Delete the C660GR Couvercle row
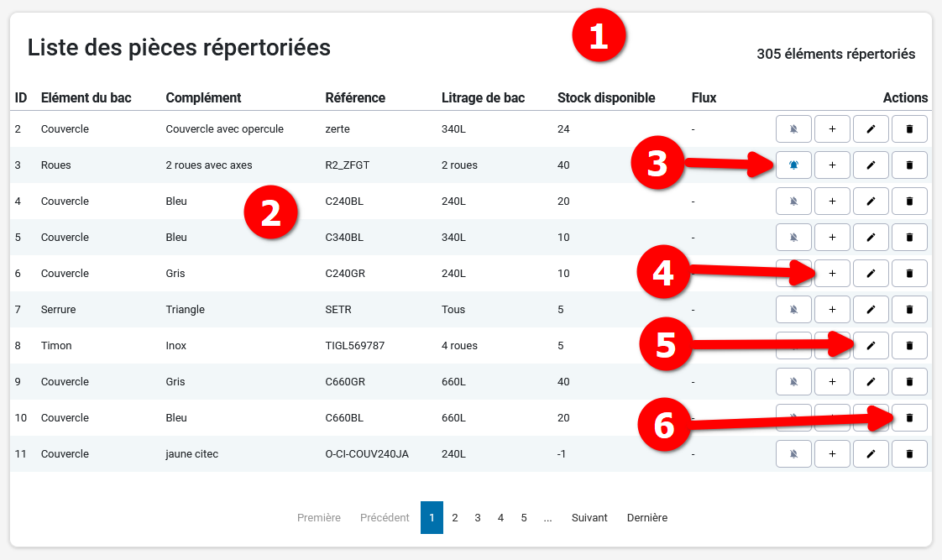942x560 pixels. click(x=909, y=382)
